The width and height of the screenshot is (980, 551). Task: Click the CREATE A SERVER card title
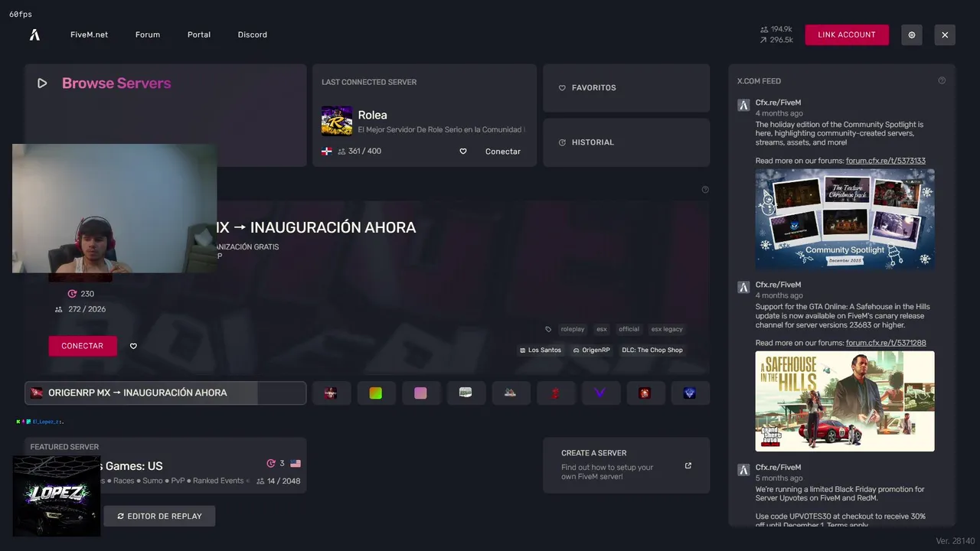pyautogui.click(x=594, y=453)
